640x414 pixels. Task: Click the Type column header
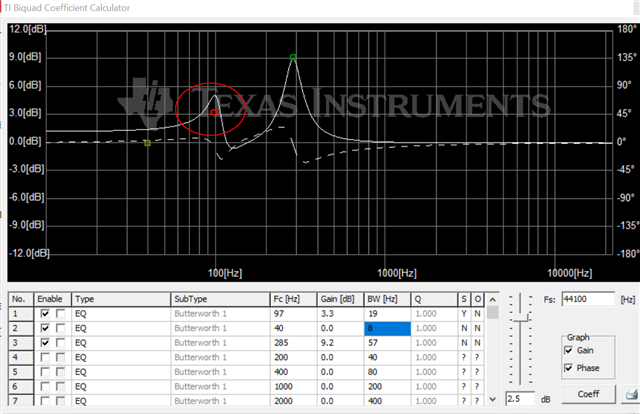121,299
